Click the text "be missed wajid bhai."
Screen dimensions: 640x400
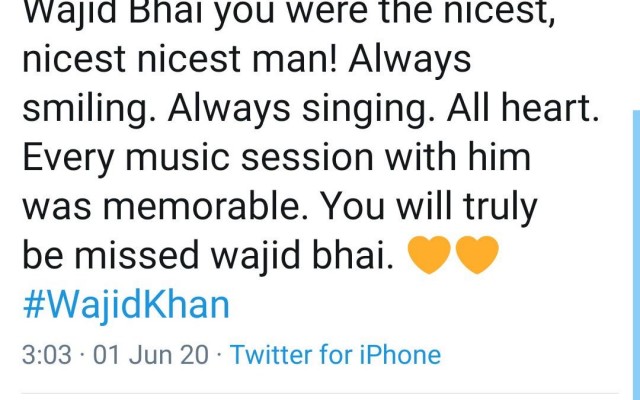pyautogui.click(x=208, y=256)
